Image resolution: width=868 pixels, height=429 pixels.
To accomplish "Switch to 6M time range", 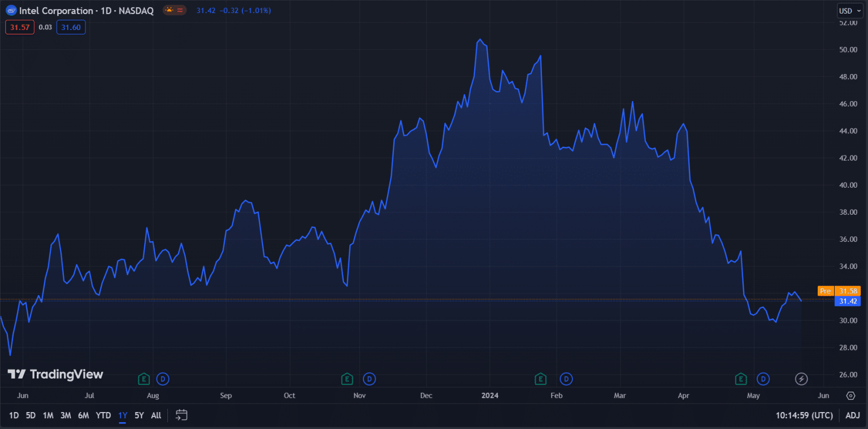I will (x=84, y=415).
